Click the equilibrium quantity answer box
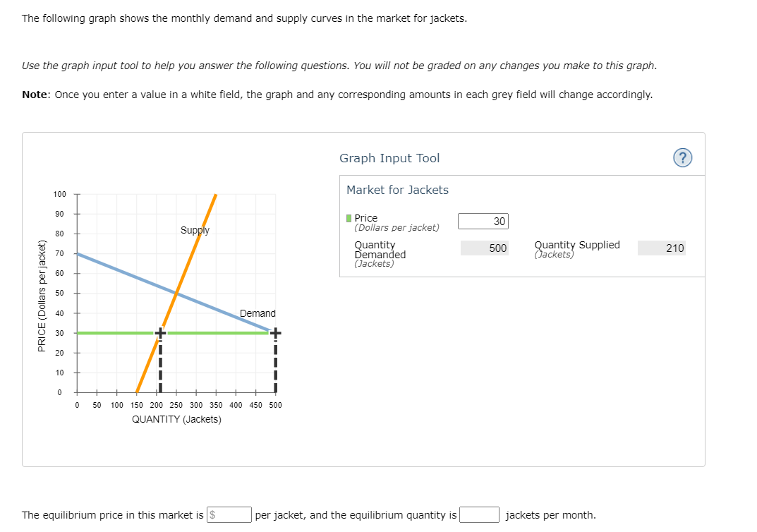The height and width of the screenshot is (532, 757). [479, 514]
